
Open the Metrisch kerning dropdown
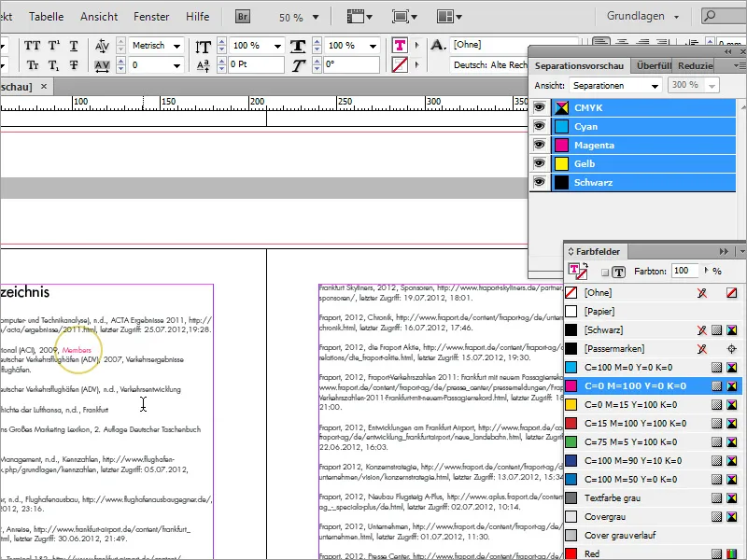click(177, 46)
